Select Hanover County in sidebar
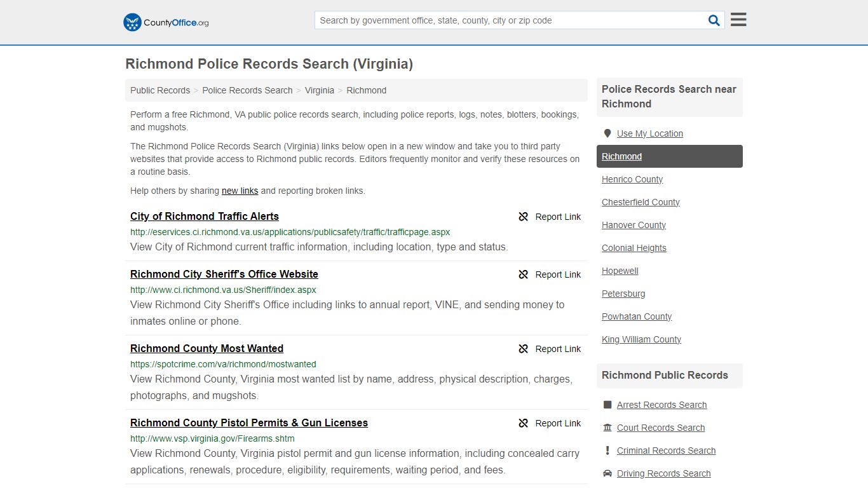This screenshot has height=488, width=868. (x=634, y=225)
